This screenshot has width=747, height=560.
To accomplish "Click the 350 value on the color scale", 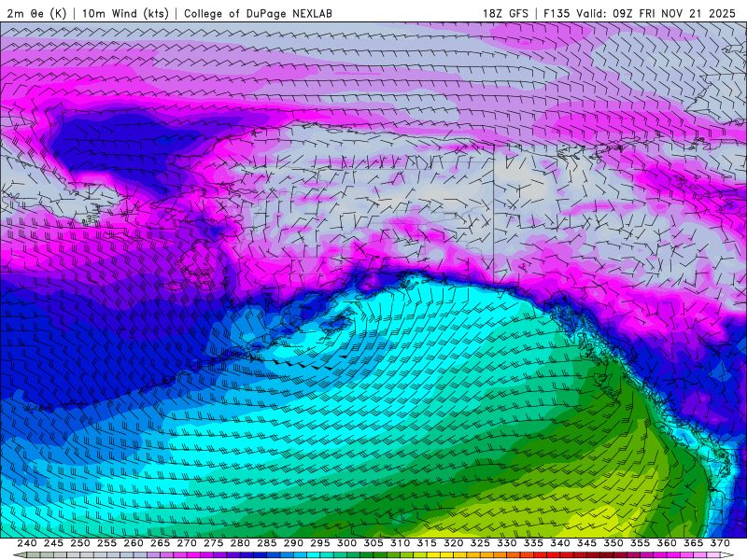I will pyautogui.click(x=613, y=543).
